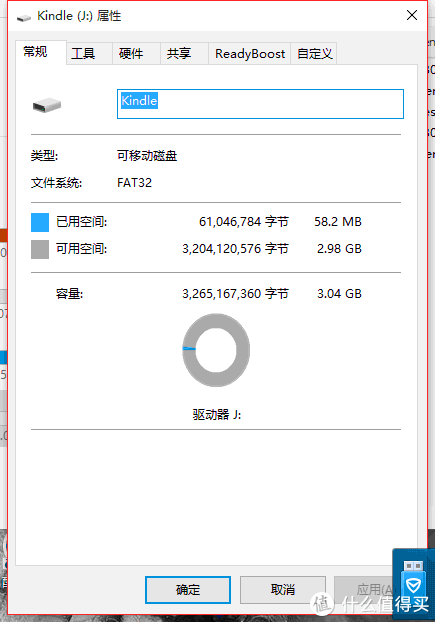
Task: Switch to the 工具 tab
Action: coord(83,54)
